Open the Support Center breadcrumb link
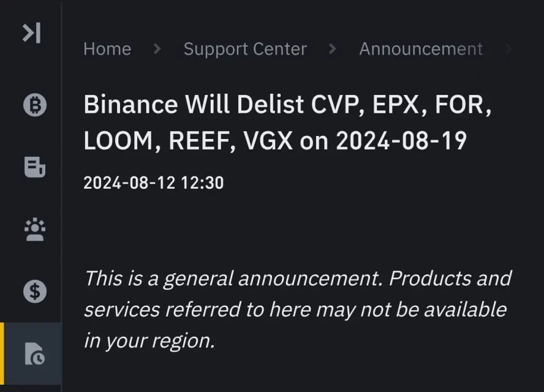This screenshot has width=544, height=392. (x=245, y=49)
